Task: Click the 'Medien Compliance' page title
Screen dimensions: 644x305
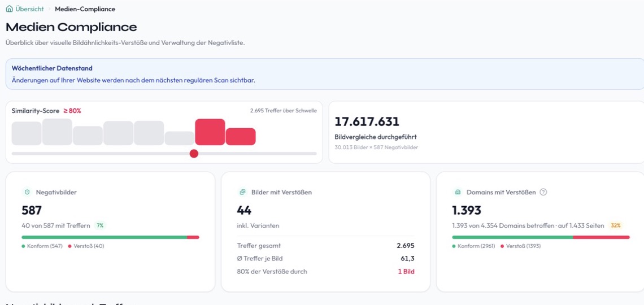Action: coord(72,27)
